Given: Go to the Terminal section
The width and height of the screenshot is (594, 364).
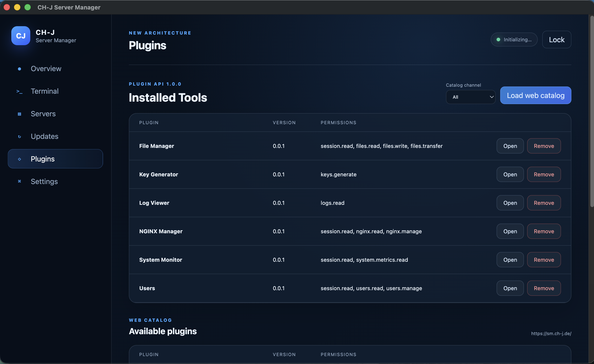Looking at the screenshot, I should coord(55,91).
